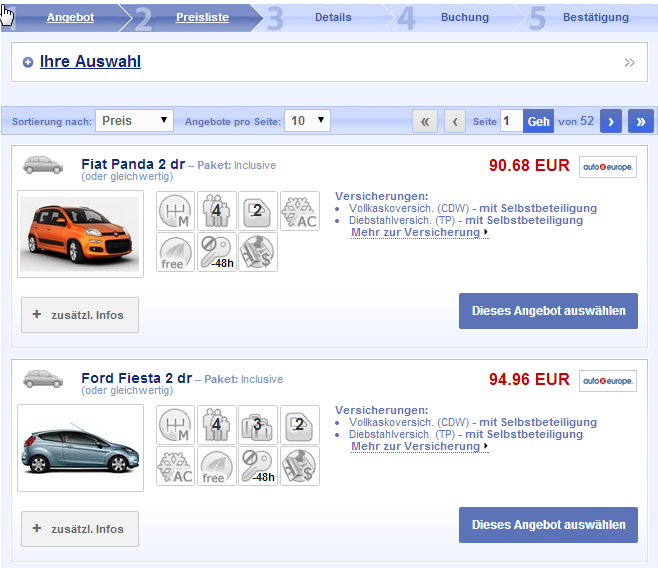Click the AC snowflake icon for Fiat Panda
The width and height of the screenshot is (658, 568).
click(x=300, y=211)
